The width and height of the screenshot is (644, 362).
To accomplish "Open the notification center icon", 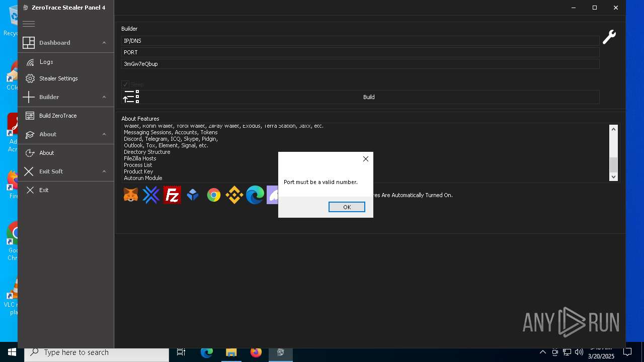I will pyautogui.click(x=627, y=352).
